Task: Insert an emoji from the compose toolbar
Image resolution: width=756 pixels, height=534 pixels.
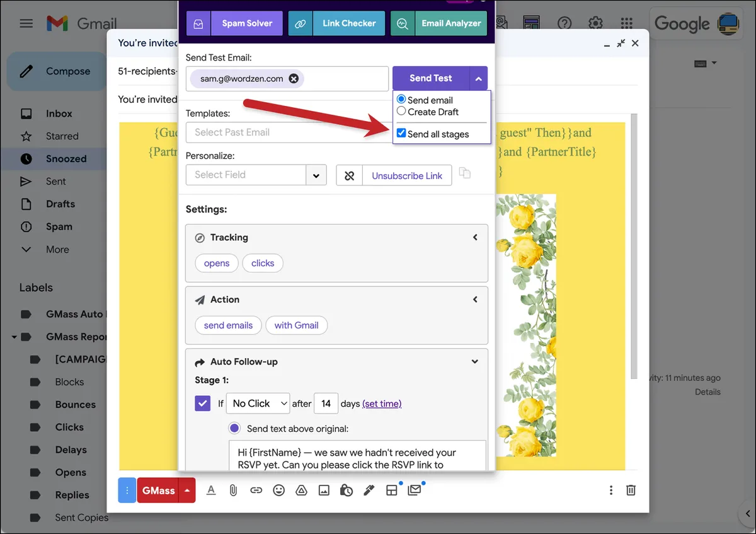Action: 278,490
